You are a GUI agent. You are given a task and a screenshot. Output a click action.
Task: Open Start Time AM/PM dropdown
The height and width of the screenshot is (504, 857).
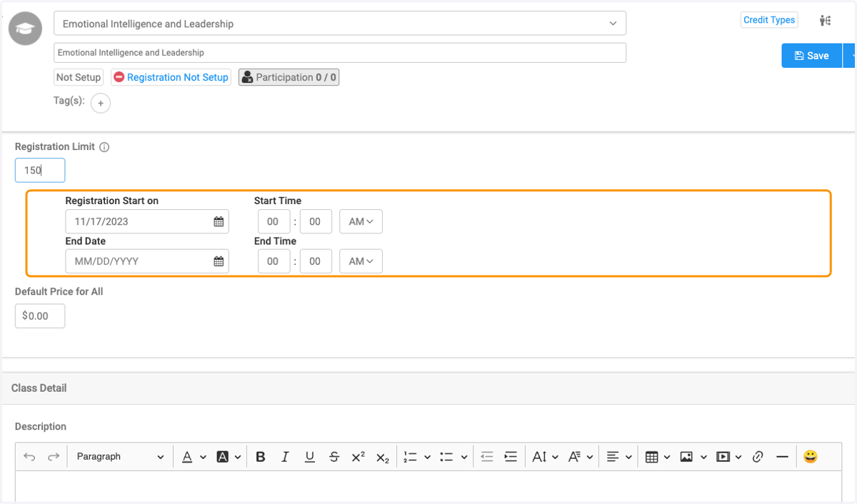pyautogui.click(x=361, y=221)
